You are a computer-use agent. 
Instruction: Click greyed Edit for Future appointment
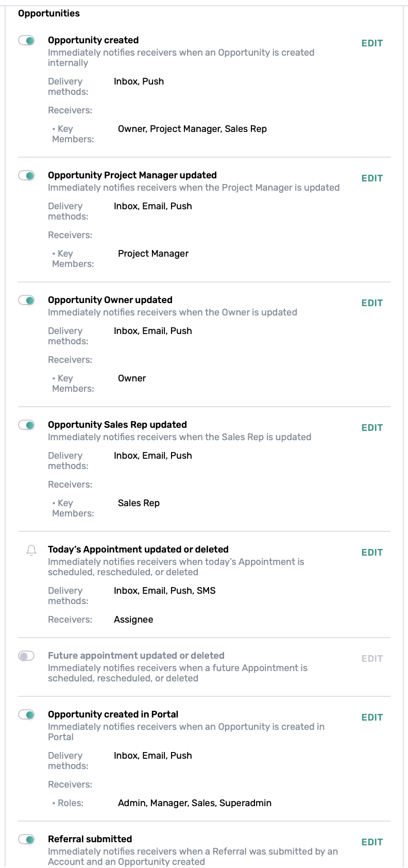[372, 659]
